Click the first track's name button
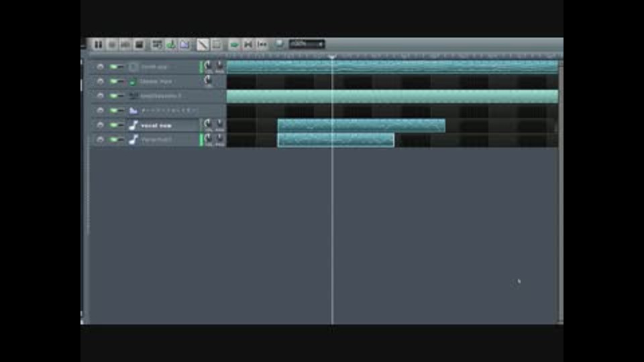This screenshot has width=644, height=362. (x=163, y=66)
